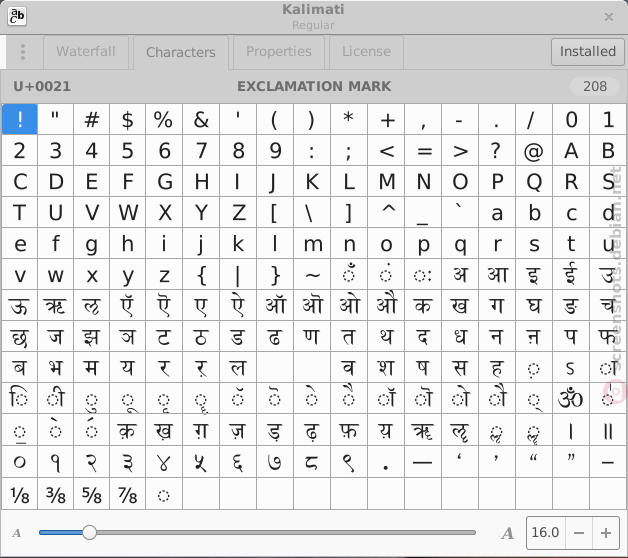Select the capital G cell
Viewport: 628px width, 558px height.
(164, 181)
